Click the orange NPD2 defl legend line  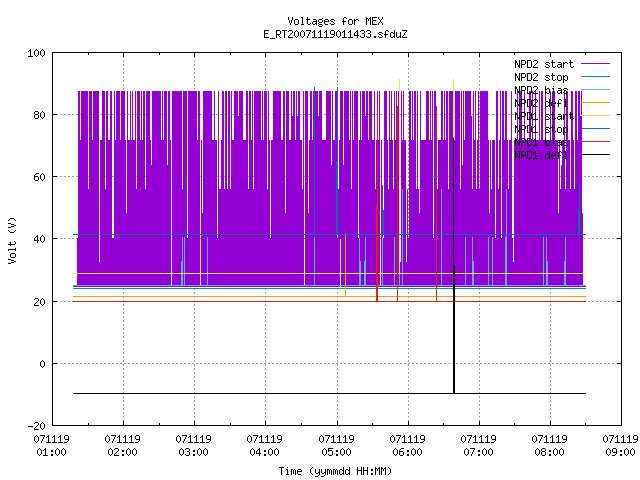pyautogui.click(x=596, y=102)
